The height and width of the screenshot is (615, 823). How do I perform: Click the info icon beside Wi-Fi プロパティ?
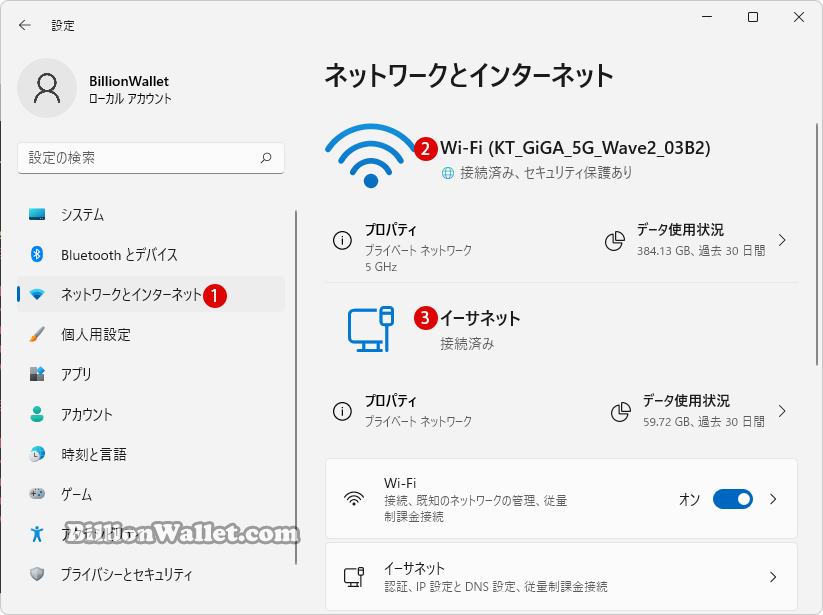[x=342, y=240]
